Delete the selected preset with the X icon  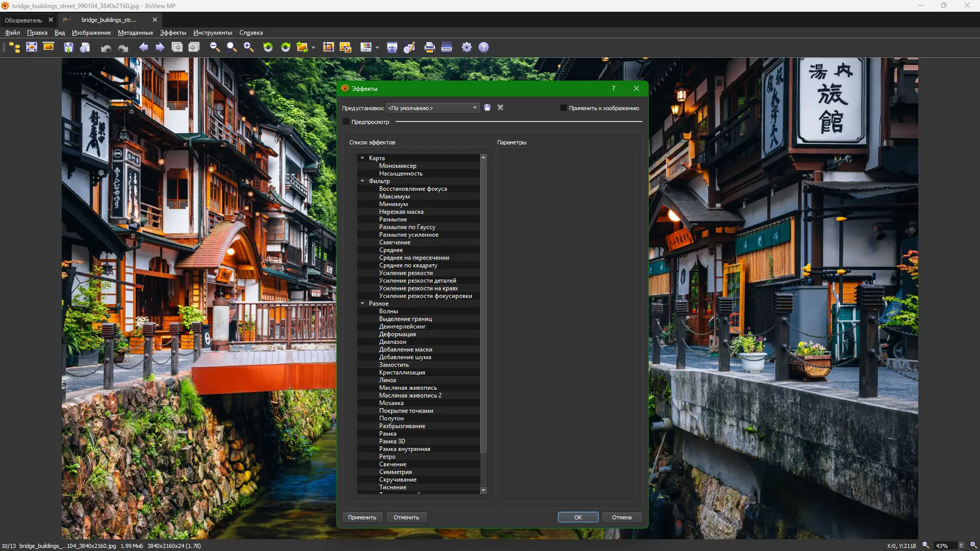[x=500, y=108]
